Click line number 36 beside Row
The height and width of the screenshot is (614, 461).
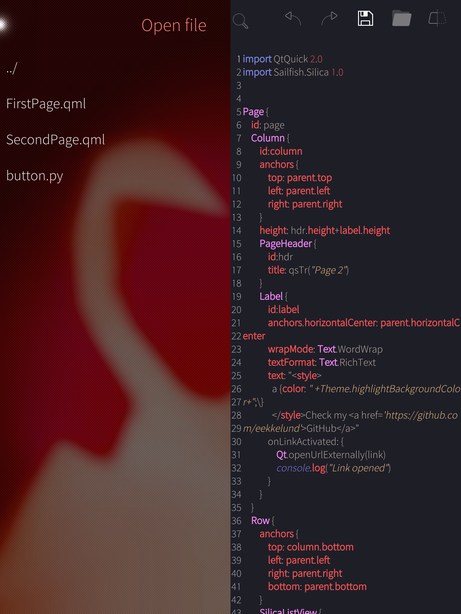point(237,521)
